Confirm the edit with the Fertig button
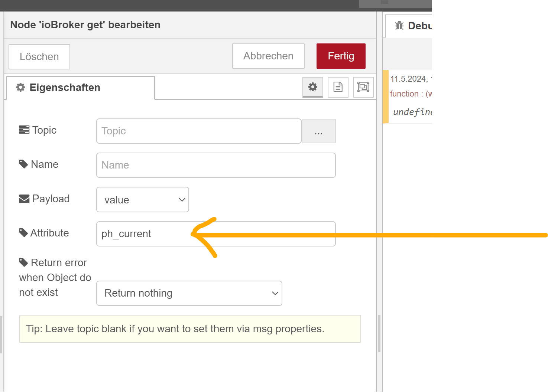 341,56
